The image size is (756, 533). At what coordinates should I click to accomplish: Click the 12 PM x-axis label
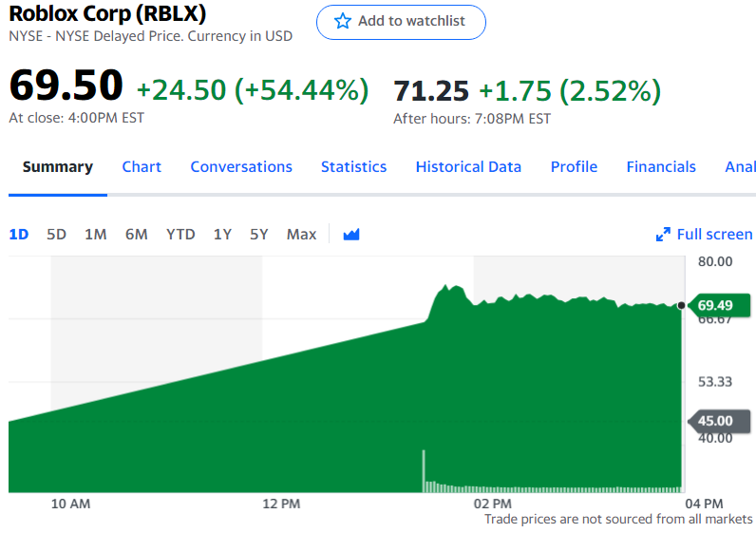(281, 504)
